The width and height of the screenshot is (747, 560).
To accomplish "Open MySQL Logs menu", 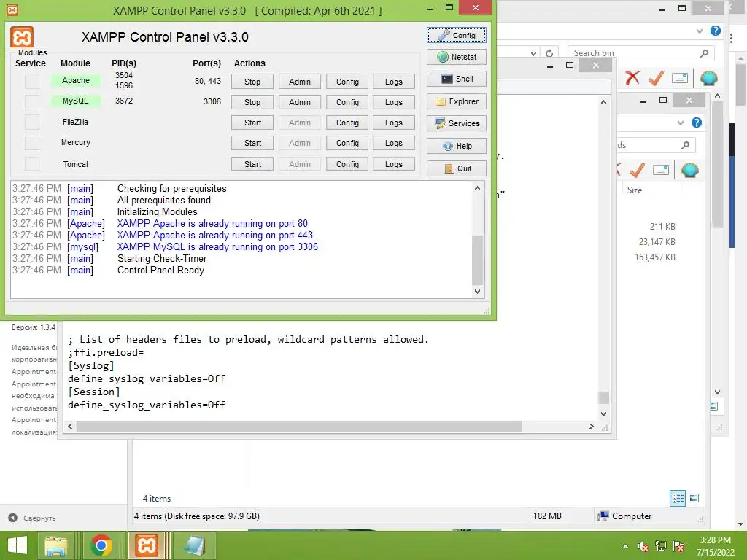I will pos(393,102).
